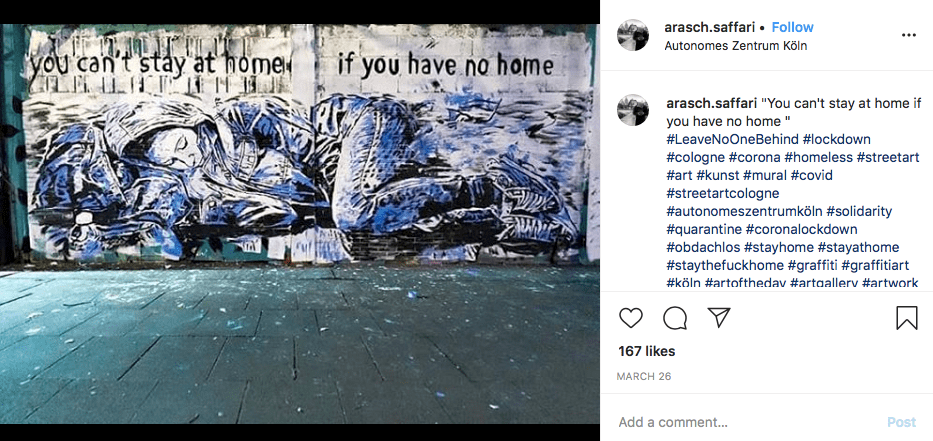933x441 pixels.
Task: Open the Autonomes Zentrum Köln location
Action: [x=736, y=46]
